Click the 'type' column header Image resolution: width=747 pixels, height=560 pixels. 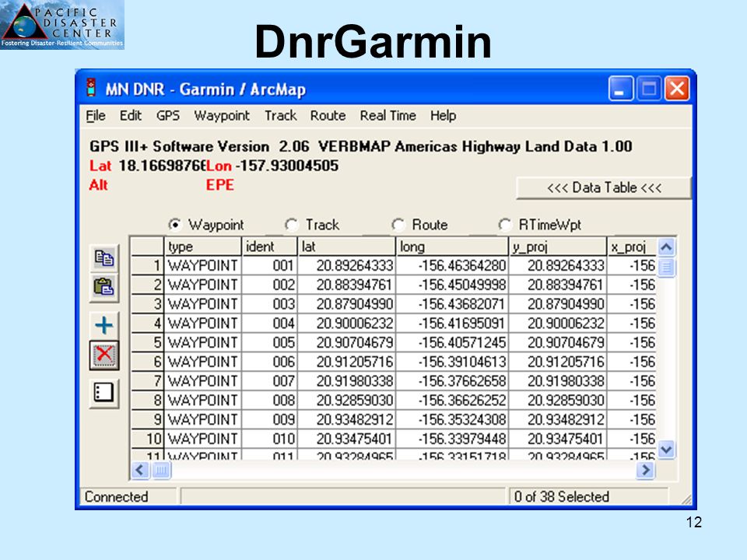203,247
